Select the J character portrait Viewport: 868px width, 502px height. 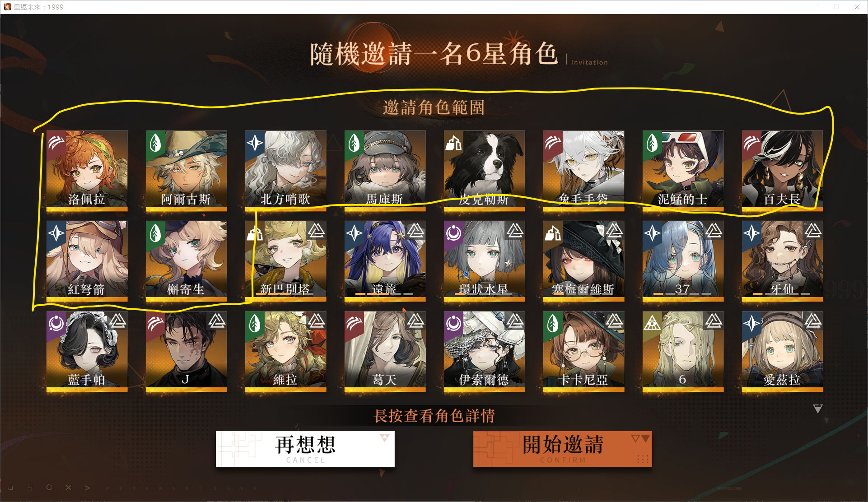[186, 351]
